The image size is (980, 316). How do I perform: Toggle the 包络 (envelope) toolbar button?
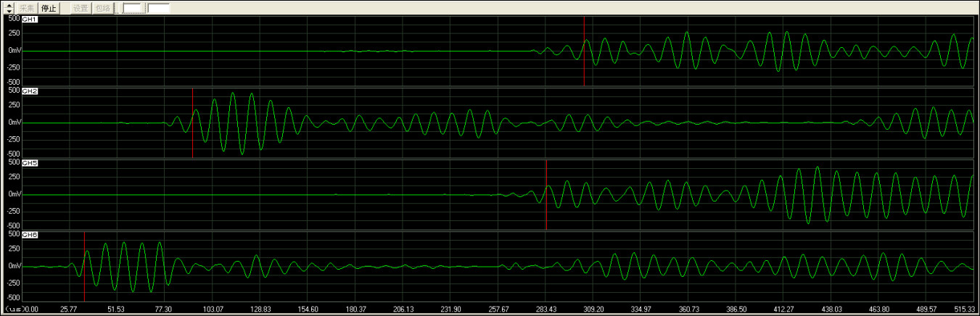point(103,8)
